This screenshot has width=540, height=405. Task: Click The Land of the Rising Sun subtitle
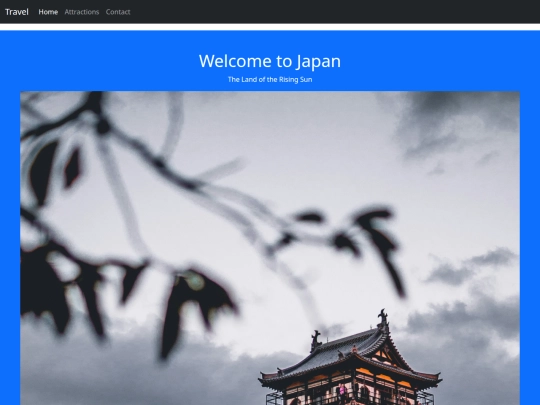(x=270, y=80)
